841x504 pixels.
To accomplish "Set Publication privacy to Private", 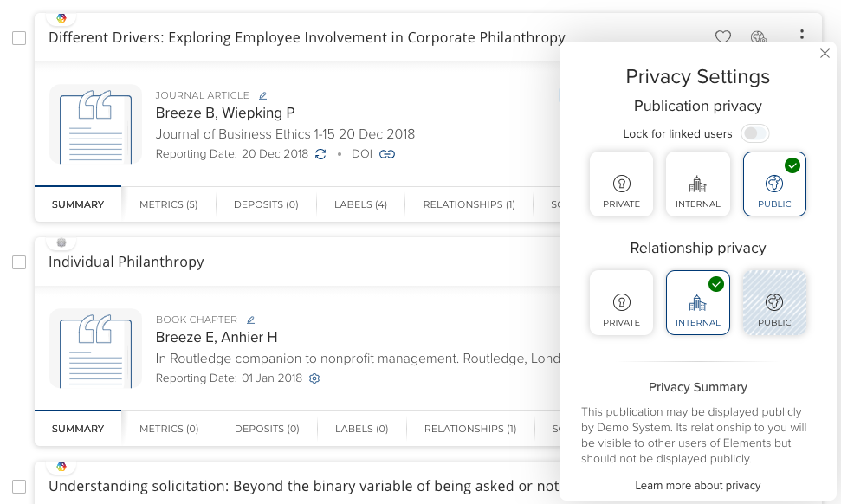I will click(x=621, y=184).
